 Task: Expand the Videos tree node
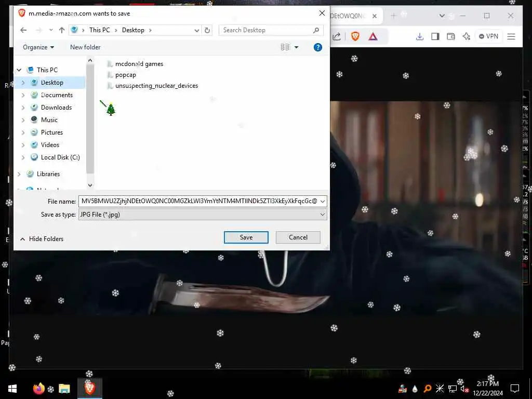(x=23, y=145)
